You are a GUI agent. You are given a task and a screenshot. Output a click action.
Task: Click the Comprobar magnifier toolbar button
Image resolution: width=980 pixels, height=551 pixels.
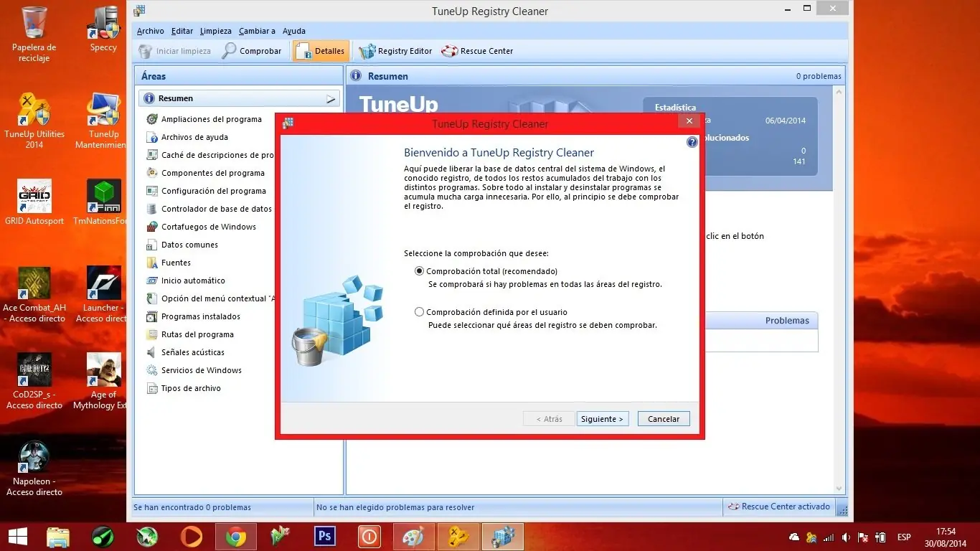pos(251,51)
